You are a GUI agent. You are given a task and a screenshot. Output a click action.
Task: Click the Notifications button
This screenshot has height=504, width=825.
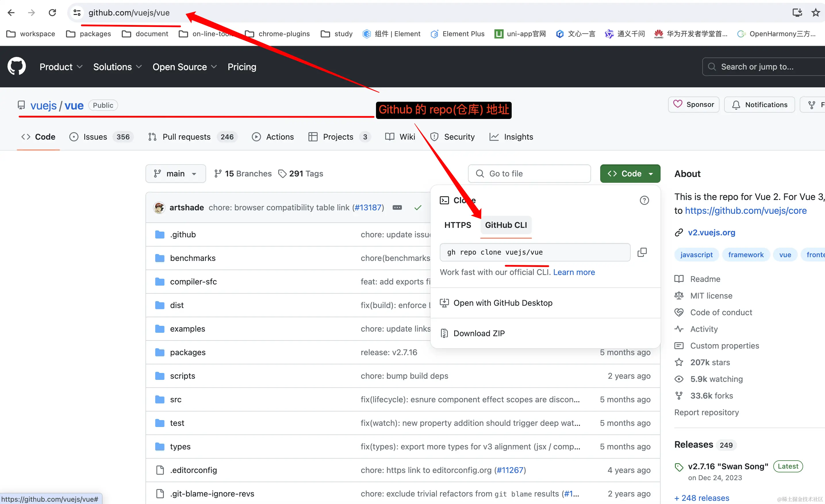[759, 104]
